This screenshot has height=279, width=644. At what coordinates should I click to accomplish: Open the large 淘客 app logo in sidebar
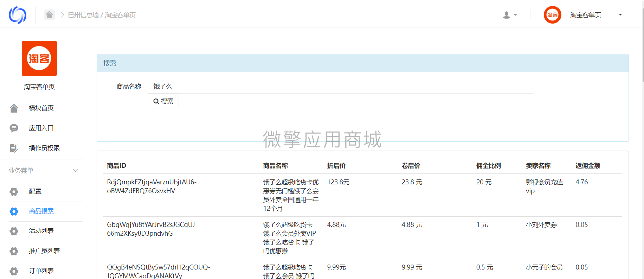pos(39,58)
